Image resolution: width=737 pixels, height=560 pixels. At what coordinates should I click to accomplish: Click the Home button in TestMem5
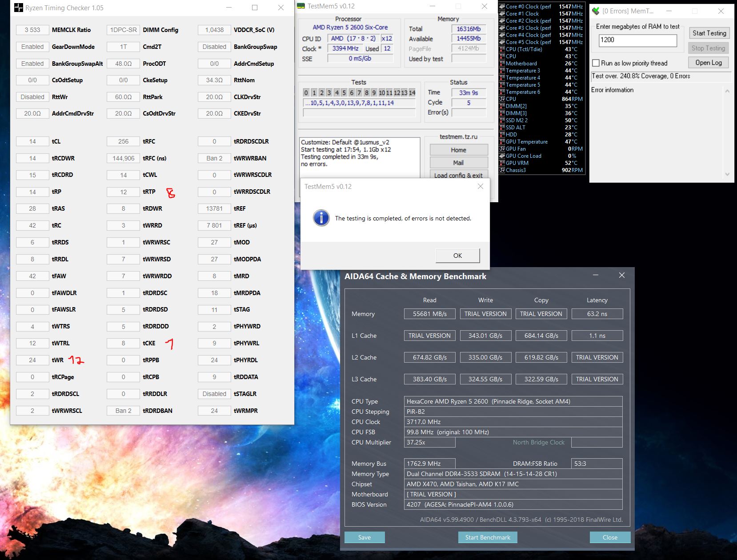459,150
